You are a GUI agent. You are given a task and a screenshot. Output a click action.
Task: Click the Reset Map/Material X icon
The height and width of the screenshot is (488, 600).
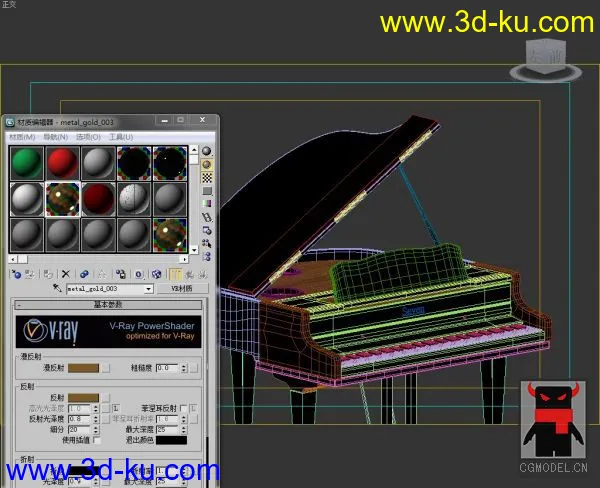(66, 273)
